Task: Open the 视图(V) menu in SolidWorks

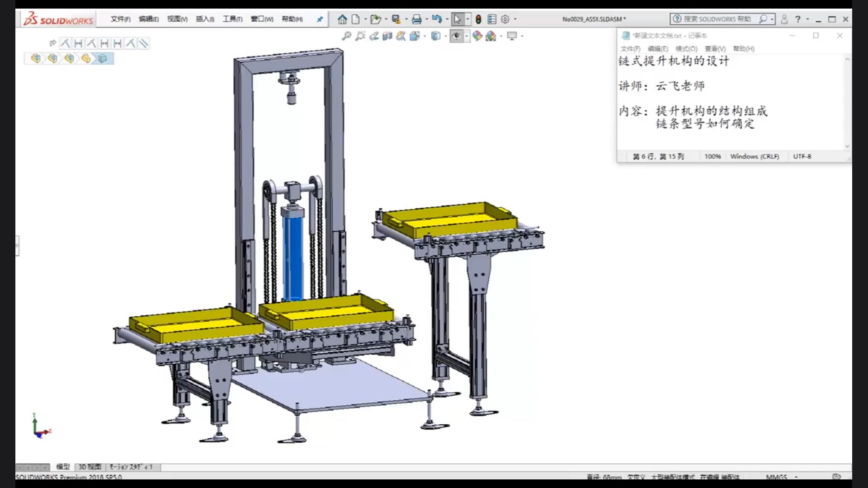Action: click(x=177, y=19)
